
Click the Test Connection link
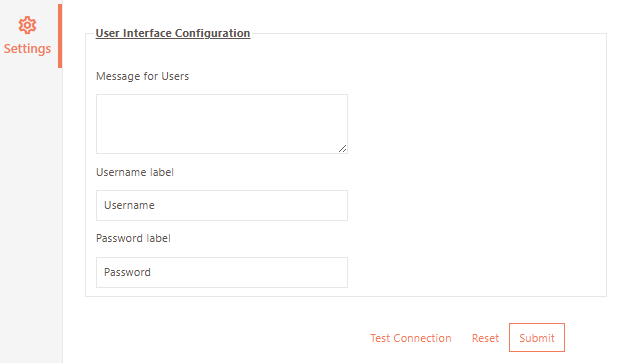coord(411,338)
